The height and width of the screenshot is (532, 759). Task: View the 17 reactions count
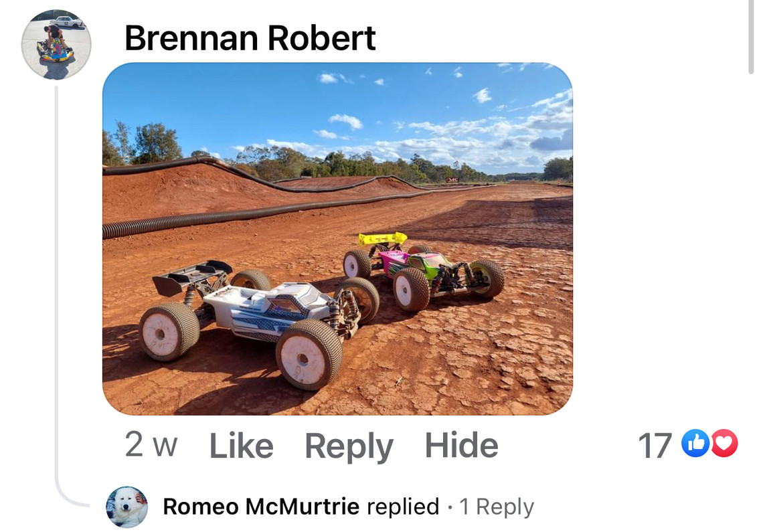point(654,446)
